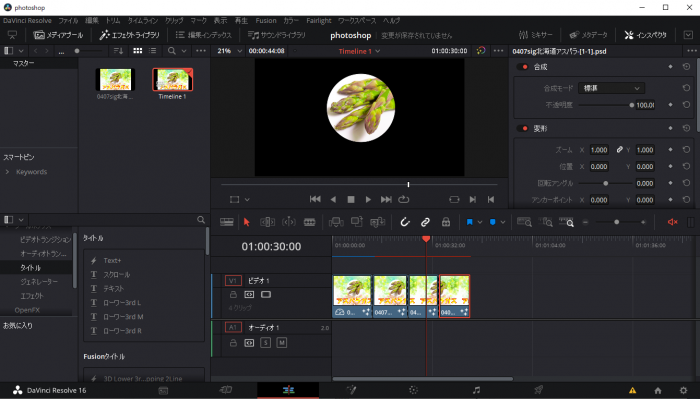Adjust the 不透明度 opacity slider
The width and height of the screenshot is (700, 399).
[605, 105]
